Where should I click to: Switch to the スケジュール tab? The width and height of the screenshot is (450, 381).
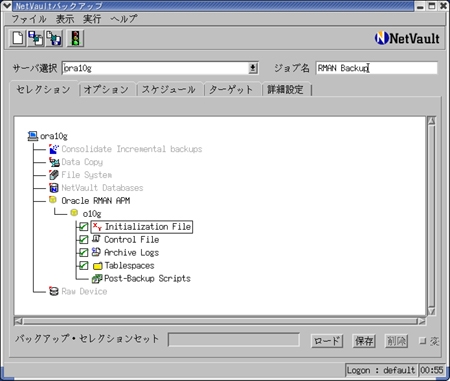169,89
